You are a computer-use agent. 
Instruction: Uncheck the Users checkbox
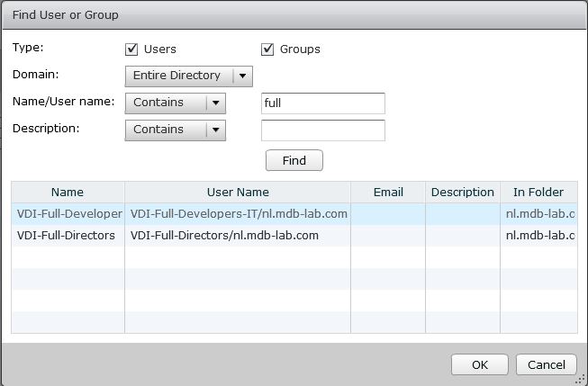click(x=131, y=49)
